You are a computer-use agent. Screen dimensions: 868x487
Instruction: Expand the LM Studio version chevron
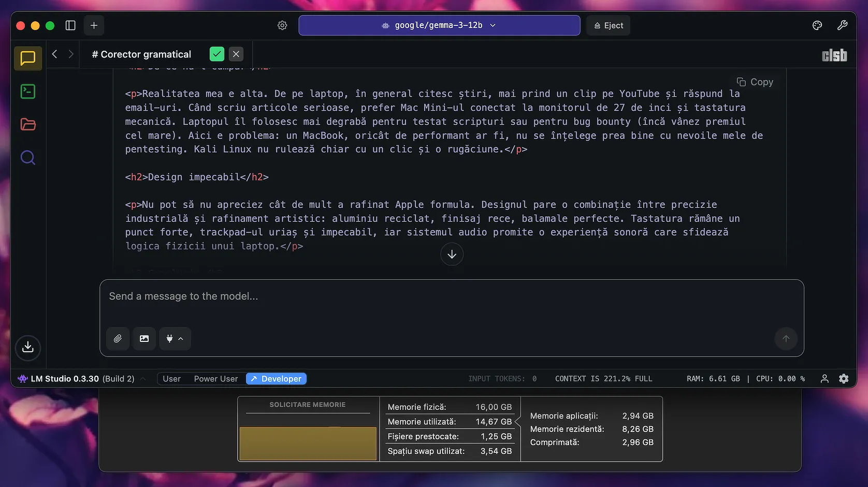(143, 379)
